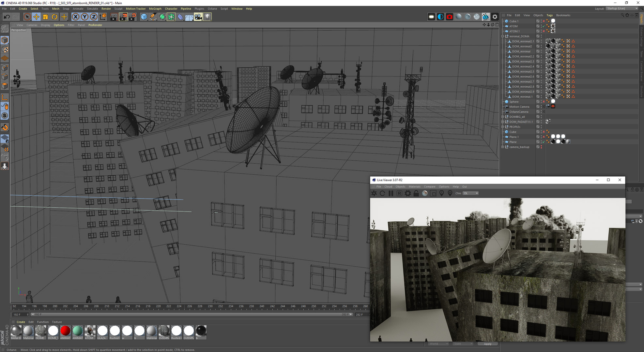Open the Materials menu in Live Viewer

(x=414, y=187)
